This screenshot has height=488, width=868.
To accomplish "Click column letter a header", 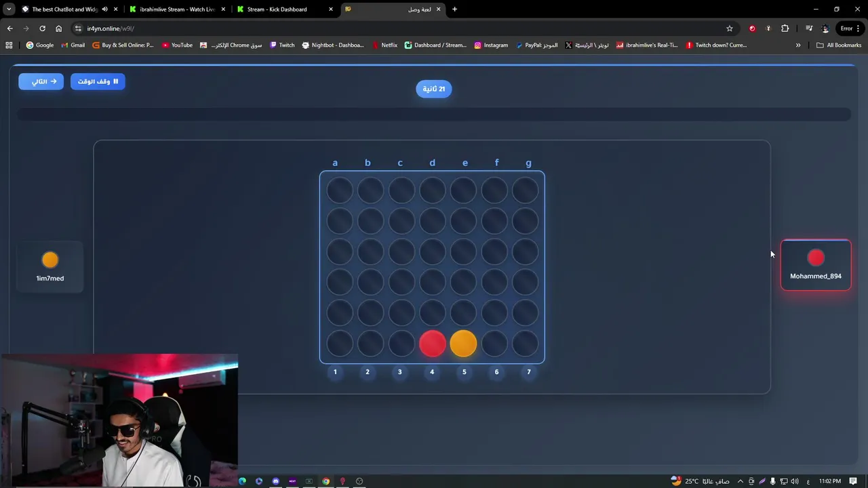I will coord(335,163).
